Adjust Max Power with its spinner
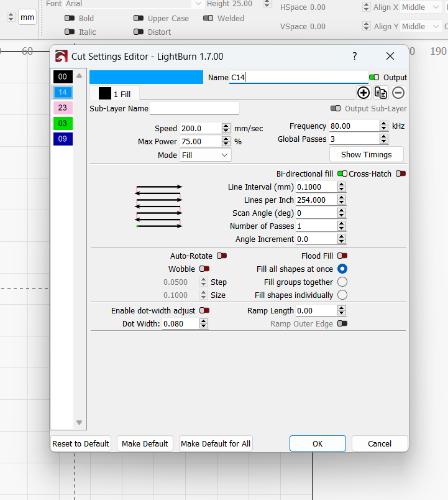The height and width of the screenshot is (500, 448). [226, 142]
